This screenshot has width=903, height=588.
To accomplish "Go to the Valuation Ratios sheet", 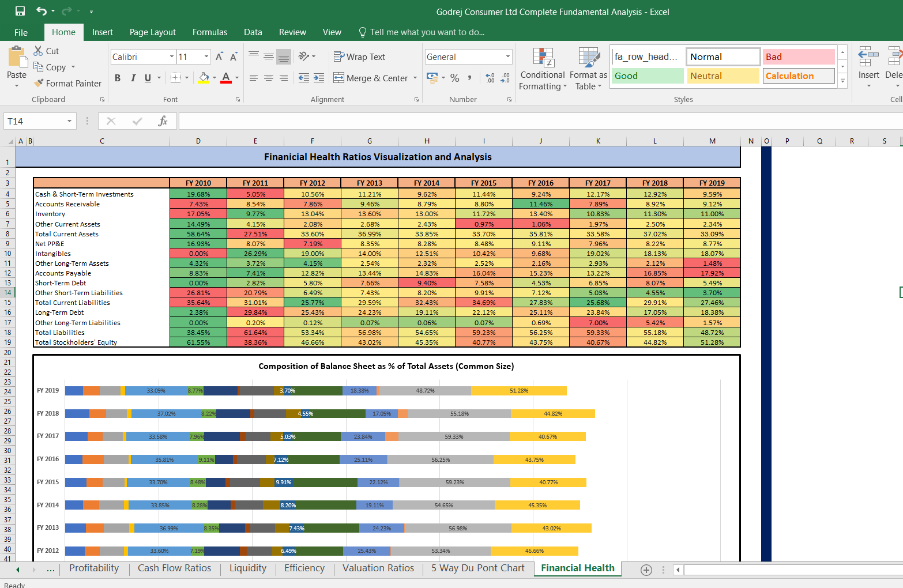I will coord(378,568).
